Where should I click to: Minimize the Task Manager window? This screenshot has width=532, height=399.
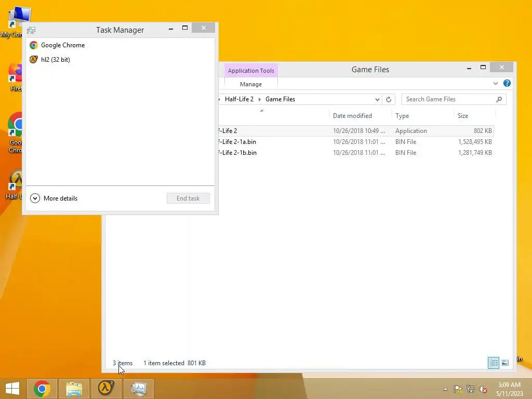point(171,29)
